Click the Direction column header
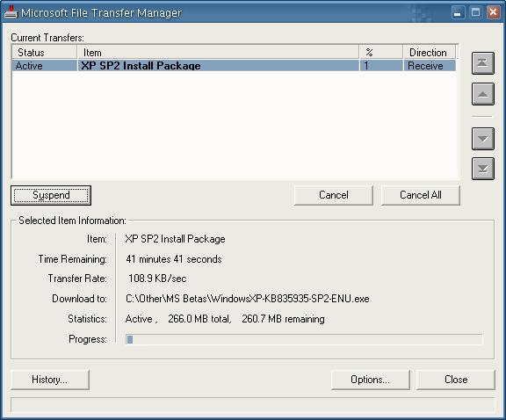 coord(430,53)
